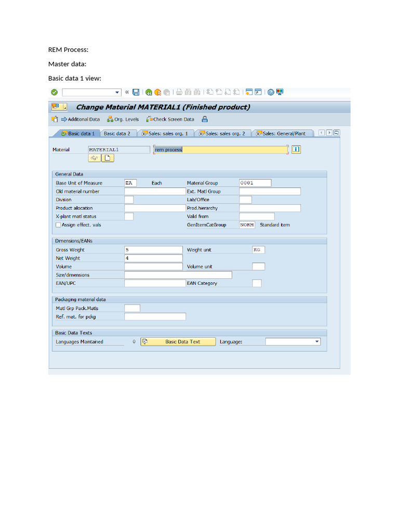The image size is (399, 532).
Task: Toggle the Assign effect. vals checkbox
Action: 59,225
